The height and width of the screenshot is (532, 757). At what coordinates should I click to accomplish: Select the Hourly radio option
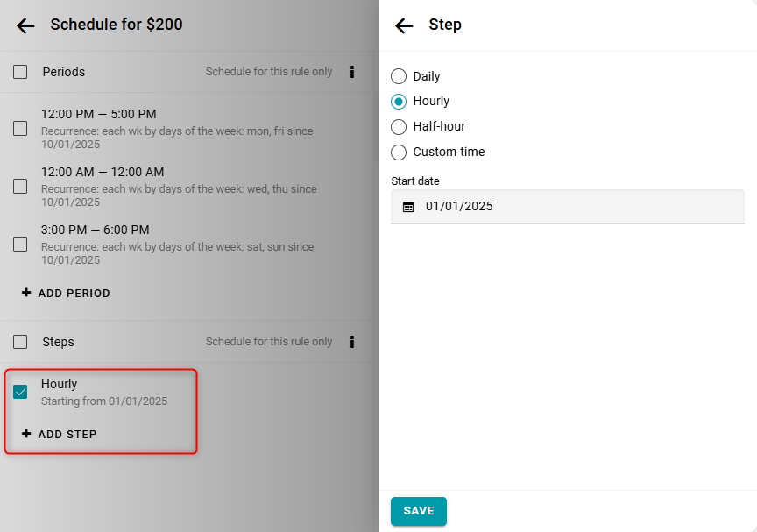399,102
